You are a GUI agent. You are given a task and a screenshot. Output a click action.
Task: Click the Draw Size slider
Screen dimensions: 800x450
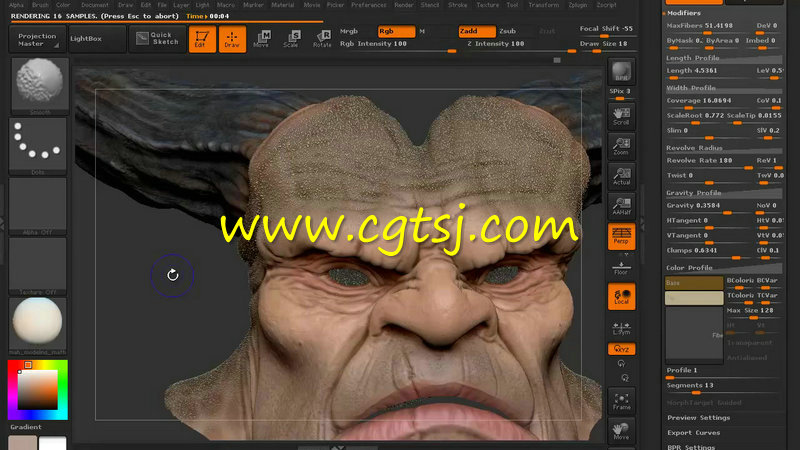coord(607,46)
